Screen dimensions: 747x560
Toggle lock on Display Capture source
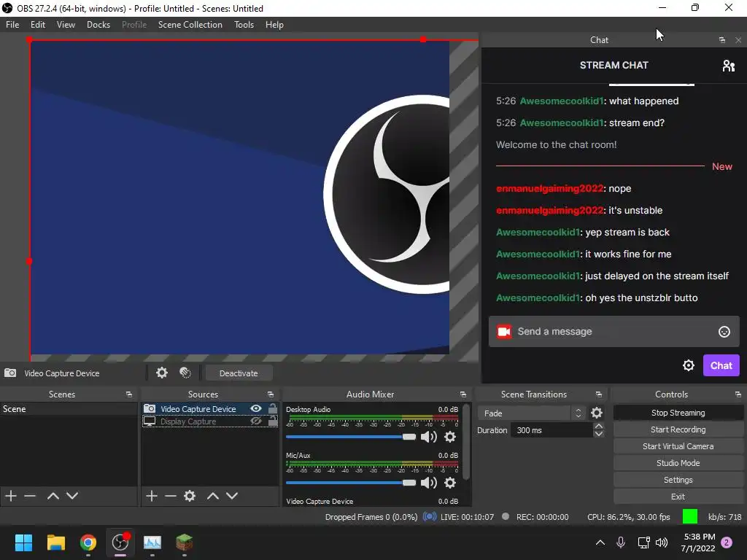tap(273, 421)
